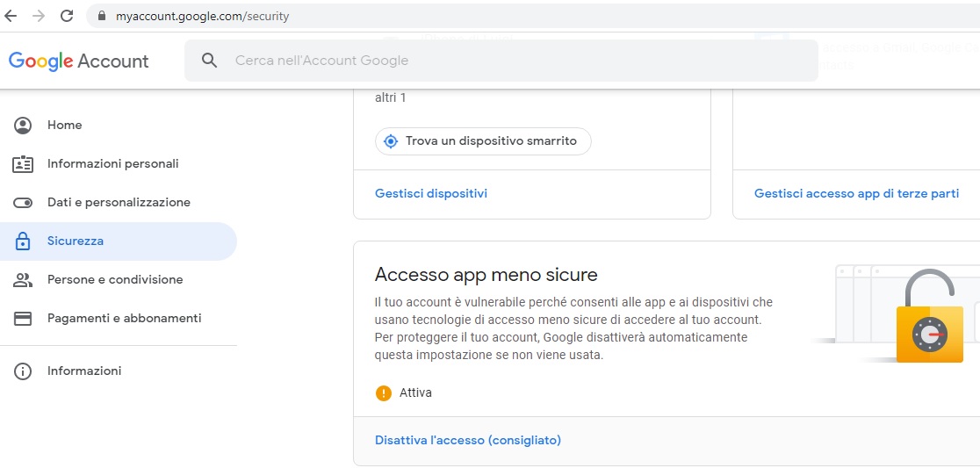Viewport: 980px width, 468px height.
Task: Click the magnifier icon in the search box
Action: point(209,61)
